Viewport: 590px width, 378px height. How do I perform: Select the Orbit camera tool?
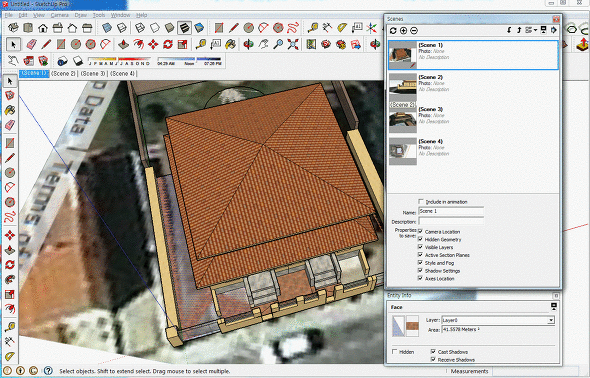pos(248,44)
